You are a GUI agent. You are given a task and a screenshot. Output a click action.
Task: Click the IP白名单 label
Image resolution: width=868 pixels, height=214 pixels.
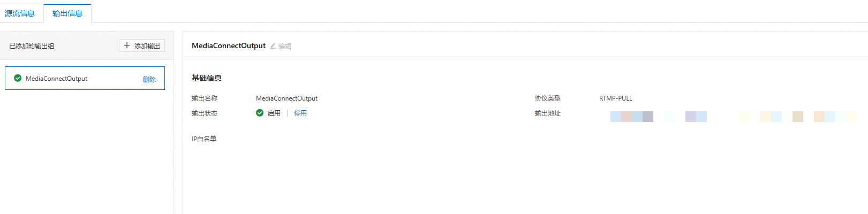pos(204,139)
